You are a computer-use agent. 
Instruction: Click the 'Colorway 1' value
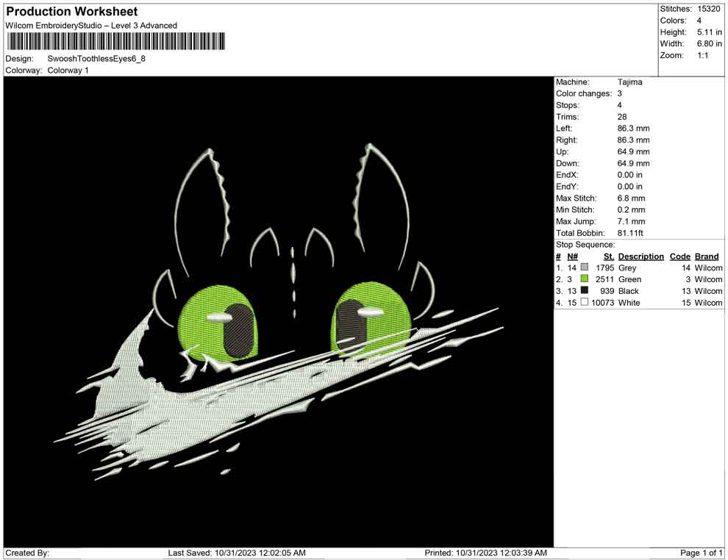click(x=68, y=71)
